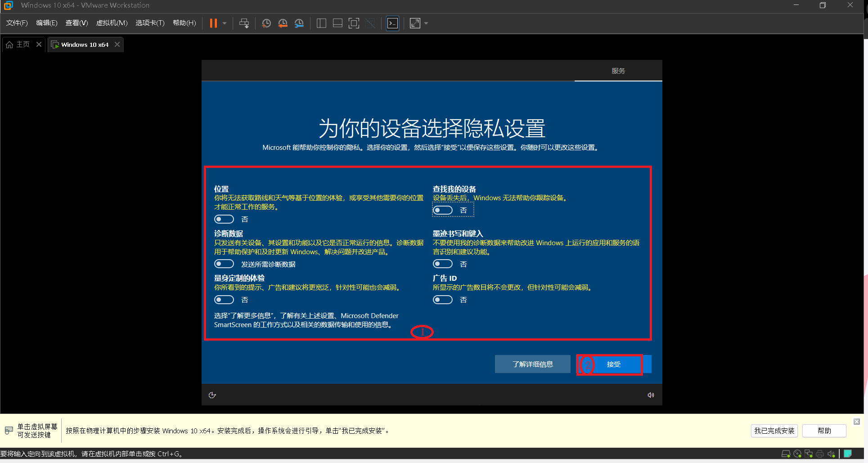
Task: Switch to the 主页 tab
Action: click(22, 45)
